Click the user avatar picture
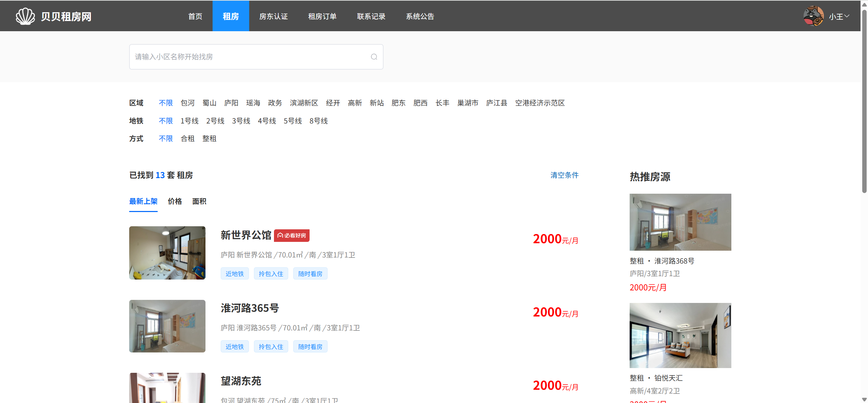868x403 pixels. 813,16
